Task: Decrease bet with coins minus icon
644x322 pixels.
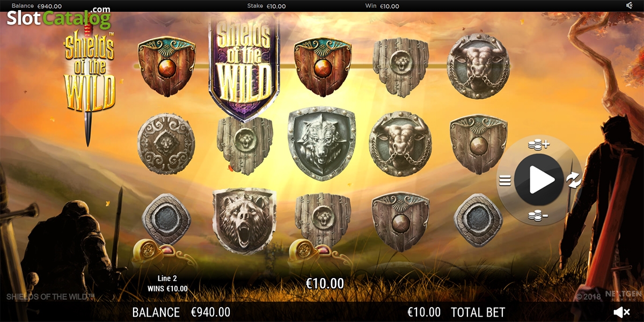Action: (x=538, y=216)
